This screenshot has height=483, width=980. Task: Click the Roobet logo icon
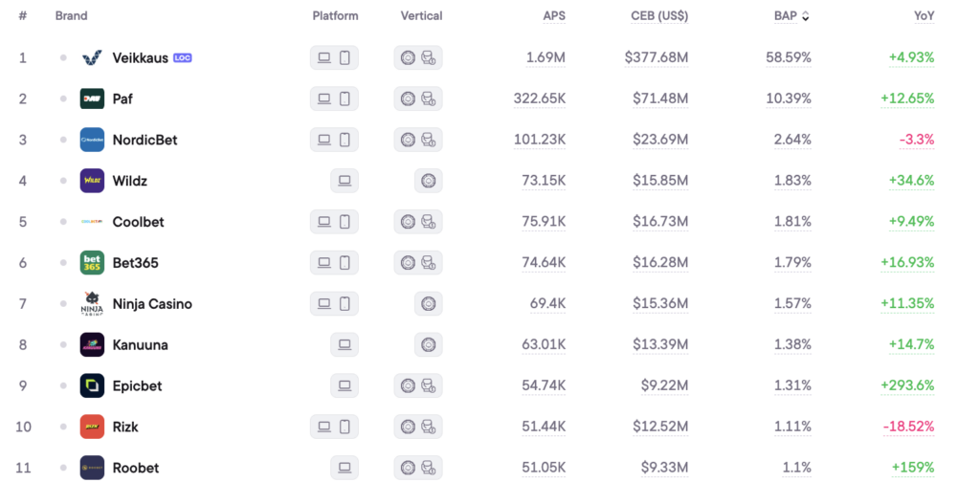pyautogui.click(x=92, y=469)
